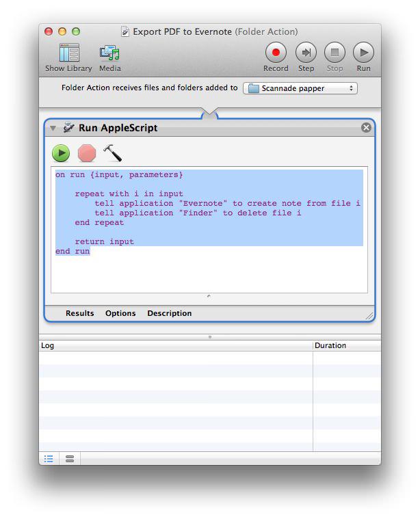Screen dimensions: 420x519
Task: Open the Results tab of the action
Action: pos(79,313)
